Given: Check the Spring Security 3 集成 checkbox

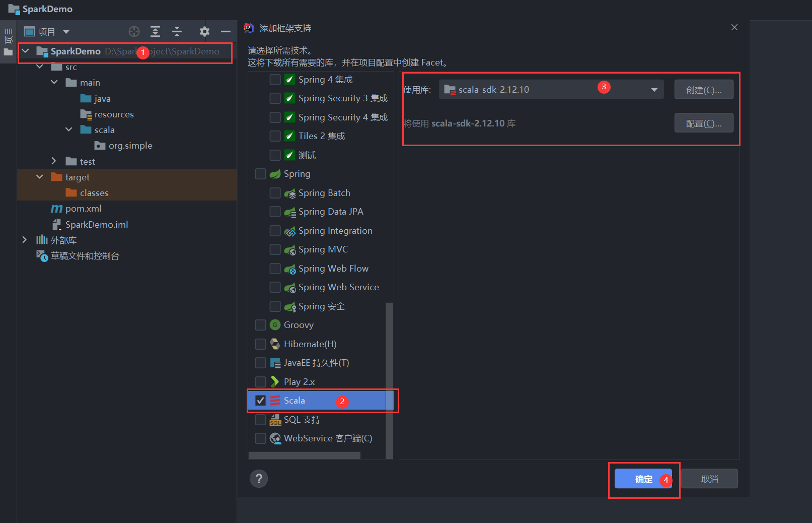Looking at the screenshot, I should 275,98.
